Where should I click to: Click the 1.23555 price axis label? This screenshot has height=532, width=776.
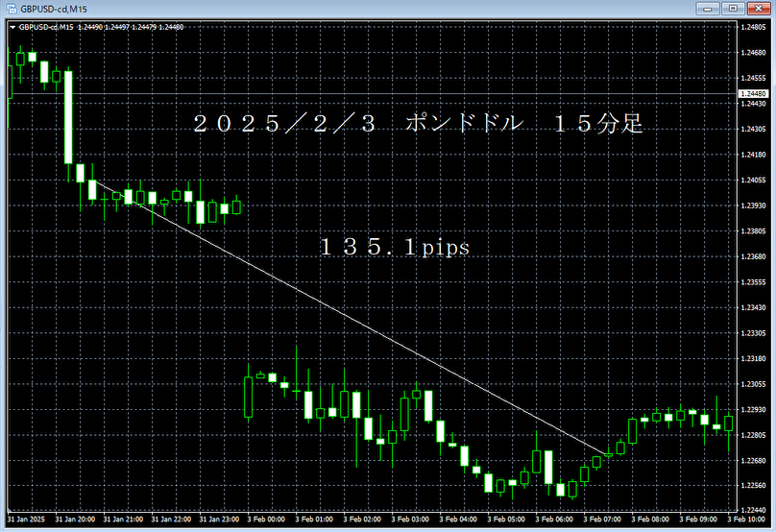pyautogui.click(x=753, y=282)
